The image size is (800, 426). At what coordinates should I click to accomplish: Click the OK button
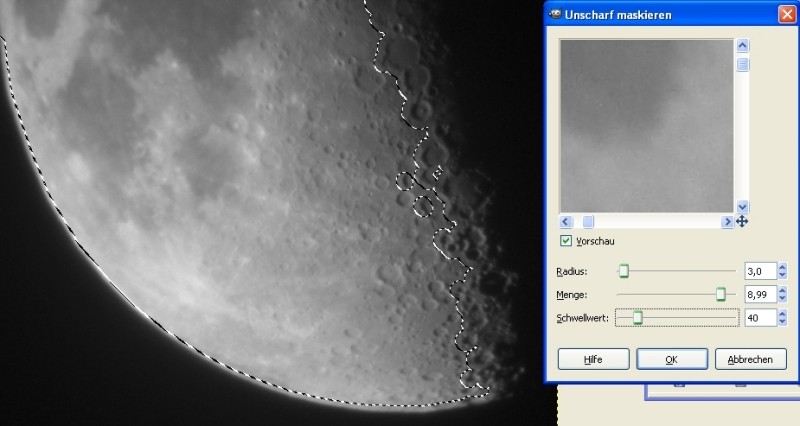coord(672,359)
